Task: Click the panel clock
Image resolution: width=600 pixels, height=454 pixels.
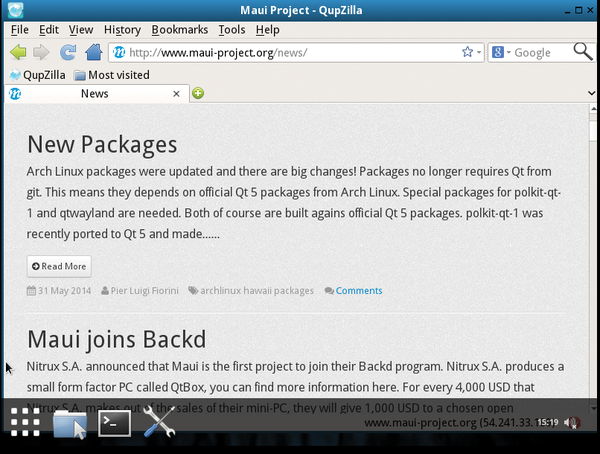Action: (548, 422)
